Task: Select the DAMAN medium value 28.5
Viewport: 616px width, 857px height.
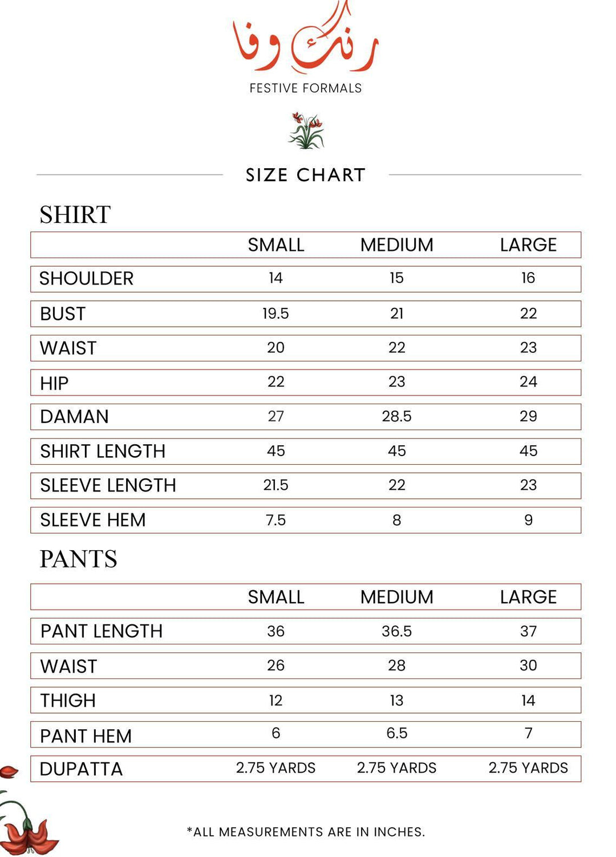Action: (x=396, y=417)
